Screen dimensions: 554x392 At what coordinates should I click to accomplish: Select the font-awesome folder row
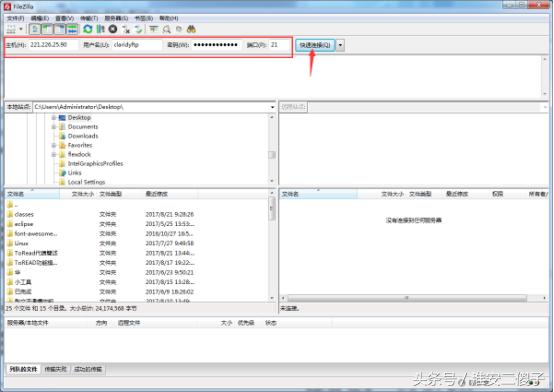(137, 234)
